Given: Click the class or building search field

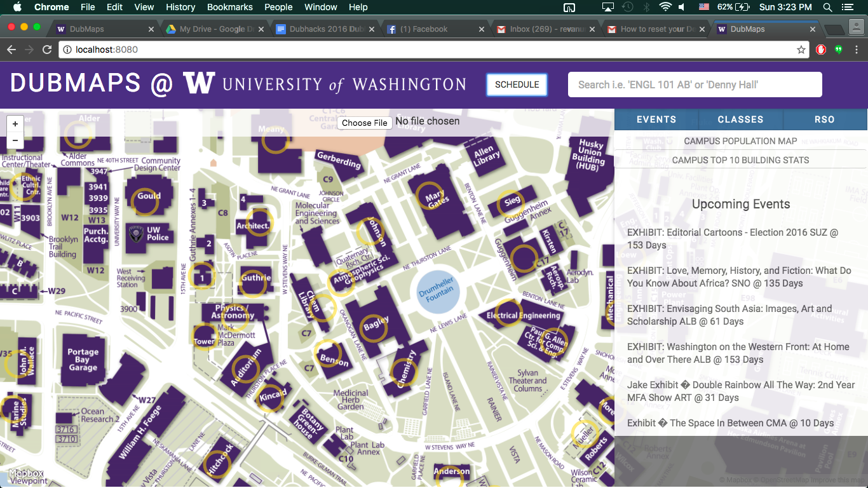Looking at the screenshot, I should click(695, 85).
